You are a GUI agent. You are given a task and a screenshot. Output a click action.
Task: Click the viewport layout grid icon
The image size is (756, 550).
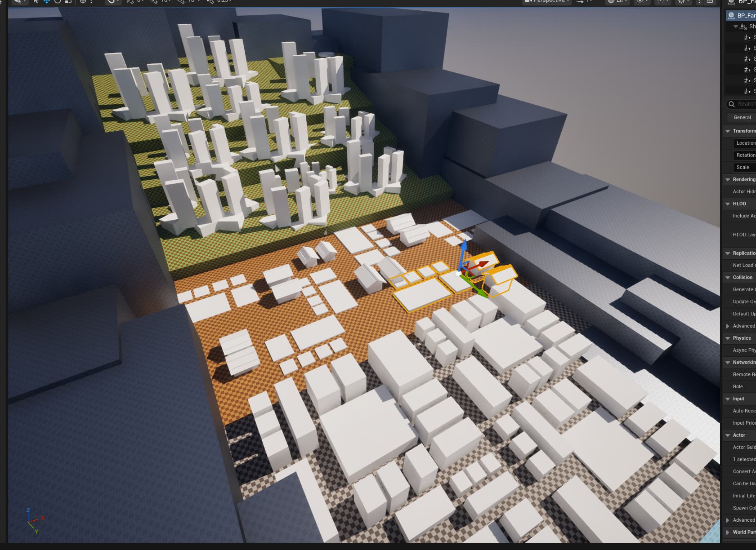(x=710, y=2)
